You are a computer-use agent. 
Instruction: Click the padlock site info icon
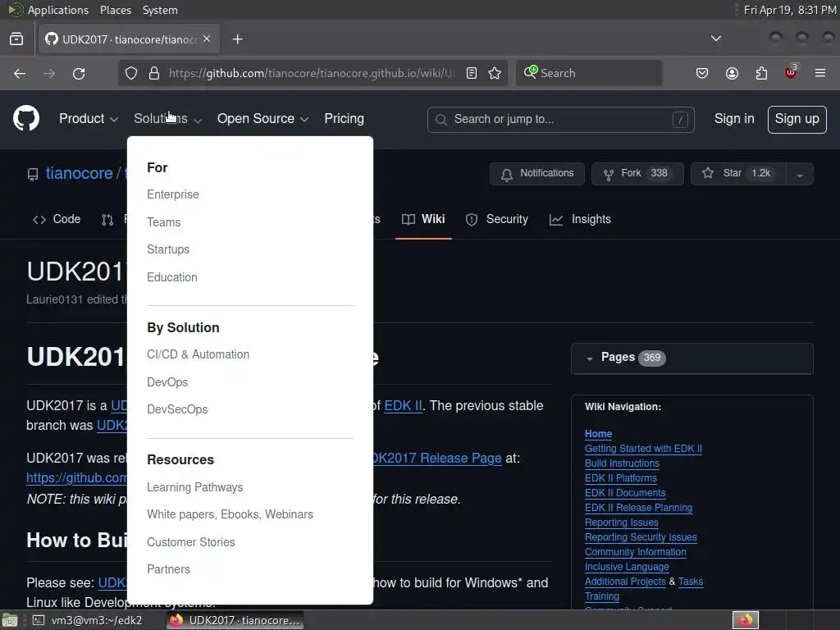coord(154,73)
